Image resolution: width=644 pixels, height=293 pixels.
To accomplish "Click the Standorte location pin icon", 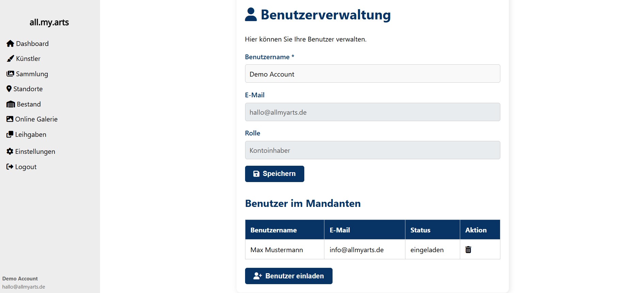I will click(9, 89).
